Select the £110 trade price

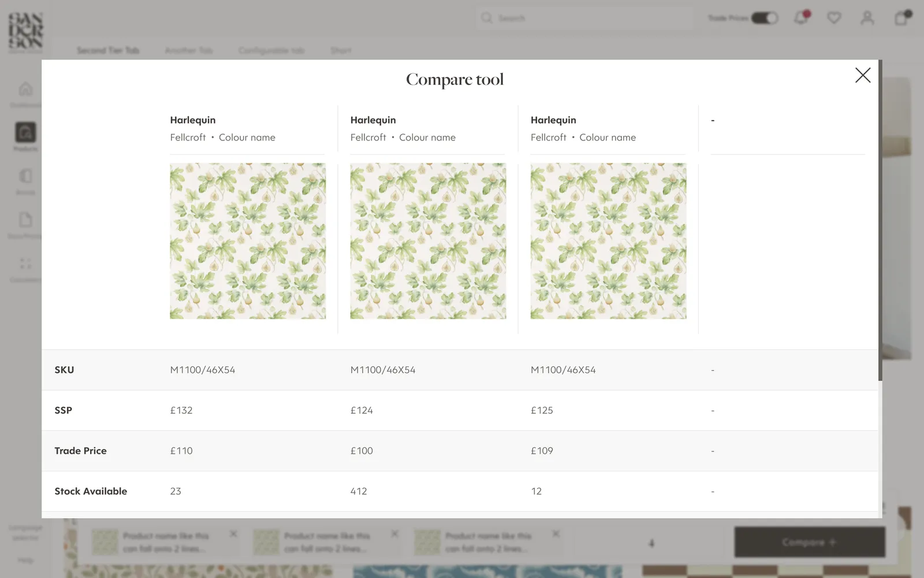click(181, 451)
